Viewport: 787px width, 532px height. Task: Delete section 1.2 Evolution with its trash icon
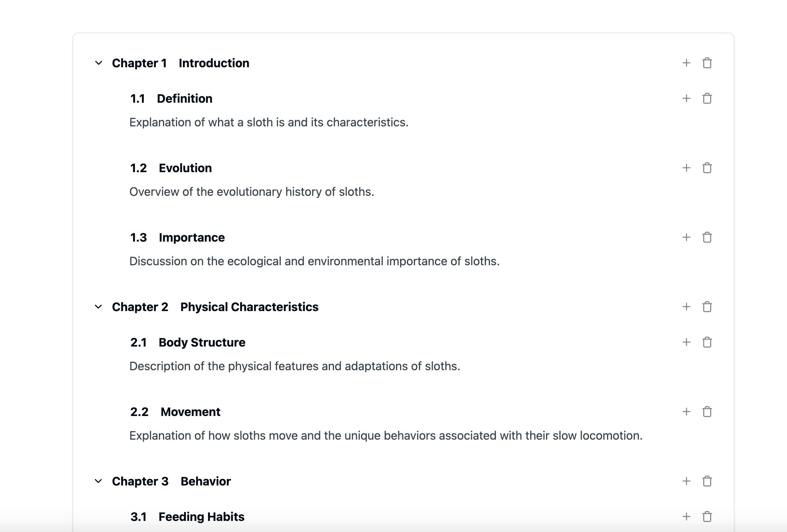pos(707,168)
